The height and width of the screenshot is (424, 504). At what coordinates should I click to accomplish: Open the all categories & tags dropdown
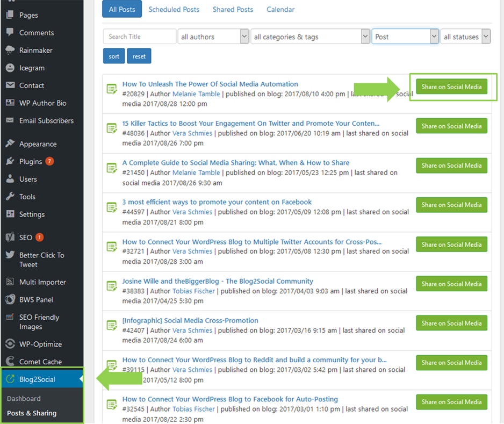pos(310,37)
